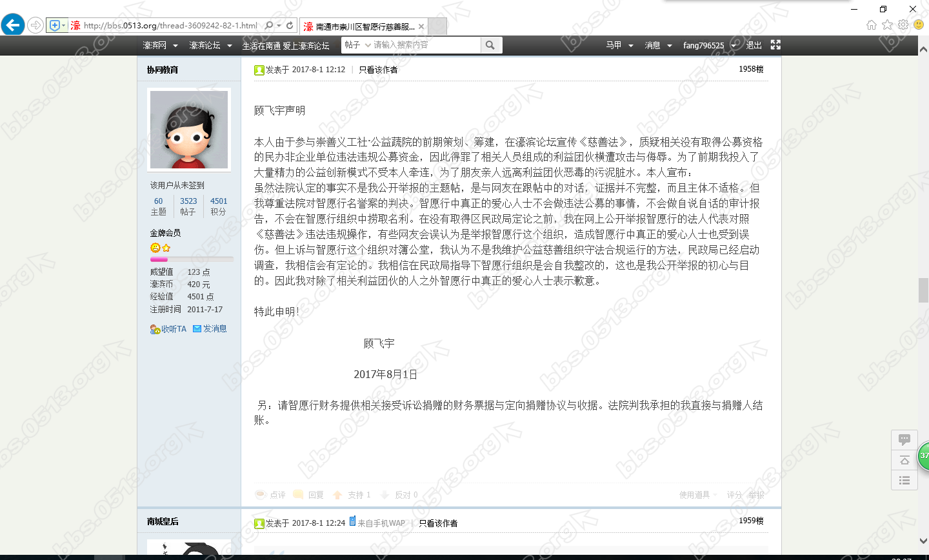Click the 回复 (reply) bubble icon

(297, 494)
